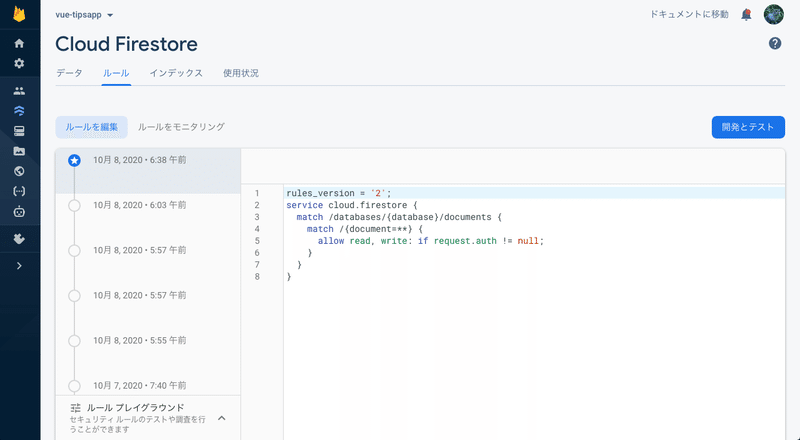Go to ドキュメントに移動 link

click(689, 14)
